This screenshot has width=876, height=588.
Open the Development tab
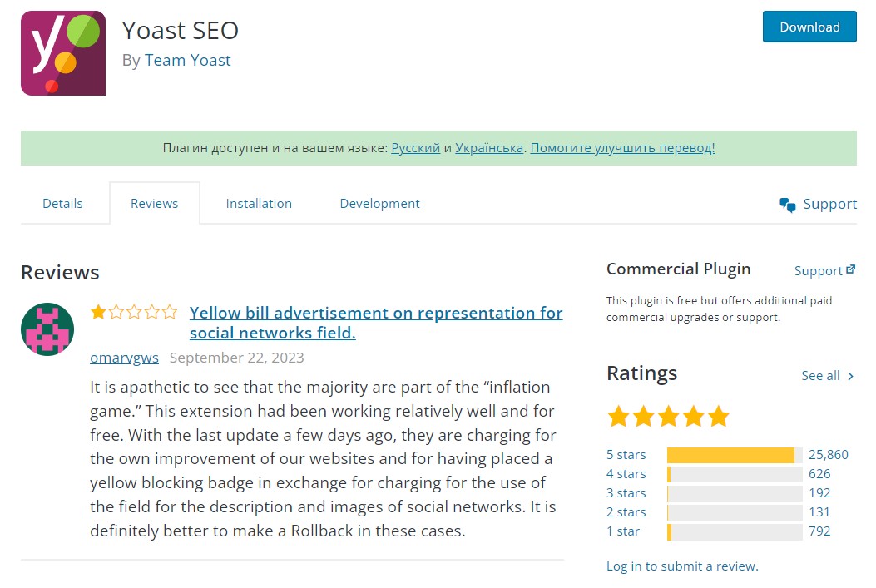(x=380, y=203)
